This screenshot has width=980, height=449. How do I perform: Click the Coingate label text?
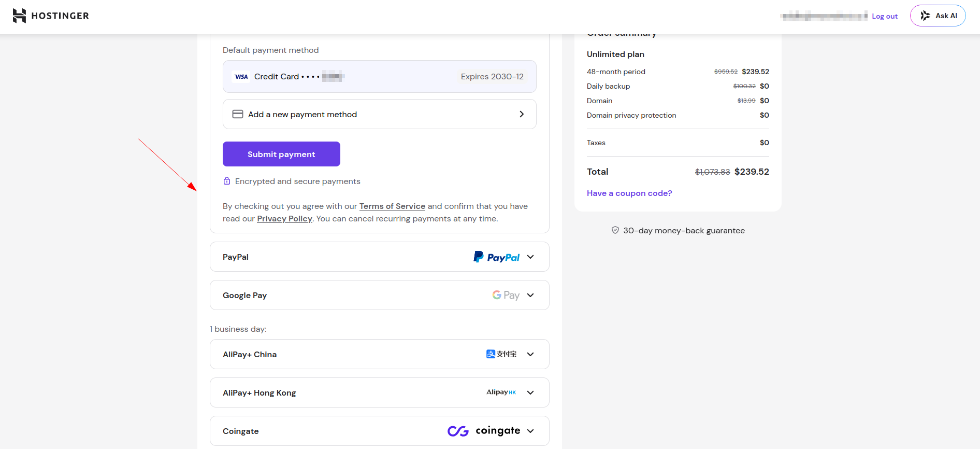pos(241,431)
